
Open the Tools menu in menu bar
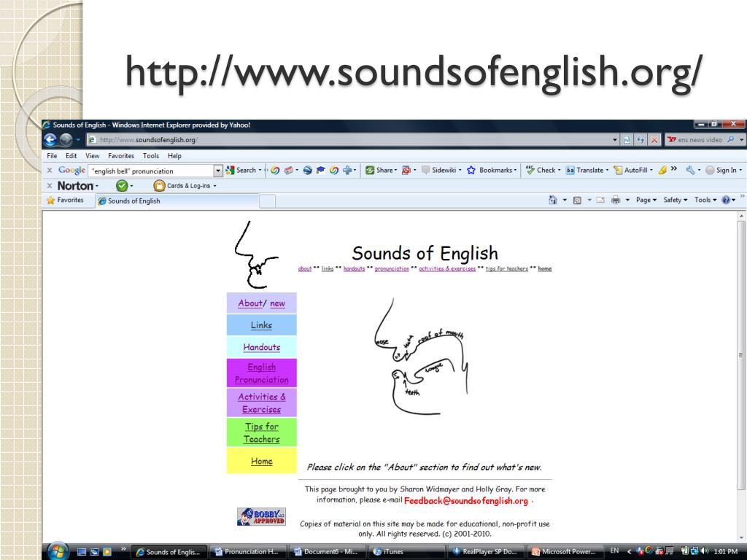point(151,156)
